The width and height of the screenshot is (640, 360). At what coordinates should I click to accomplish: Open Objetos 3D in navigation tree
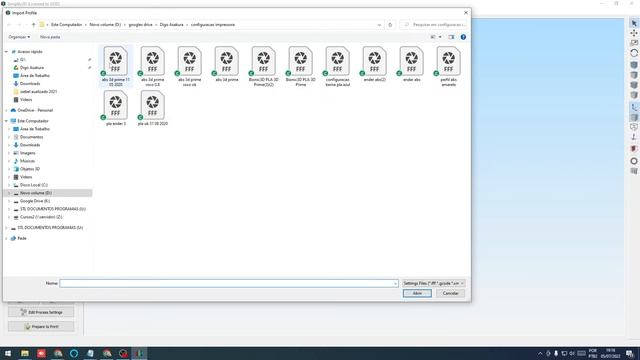[x=30, y=169]
